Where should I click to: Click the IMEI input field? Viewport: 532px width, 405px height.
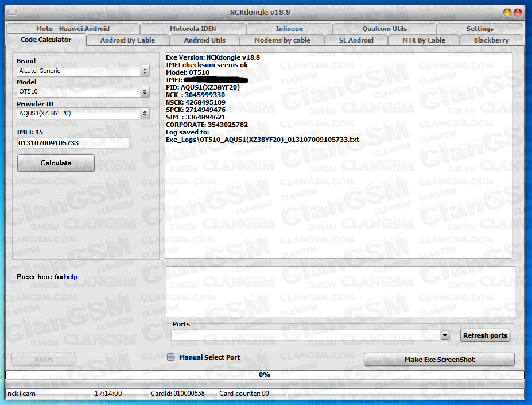coord(73,143)
